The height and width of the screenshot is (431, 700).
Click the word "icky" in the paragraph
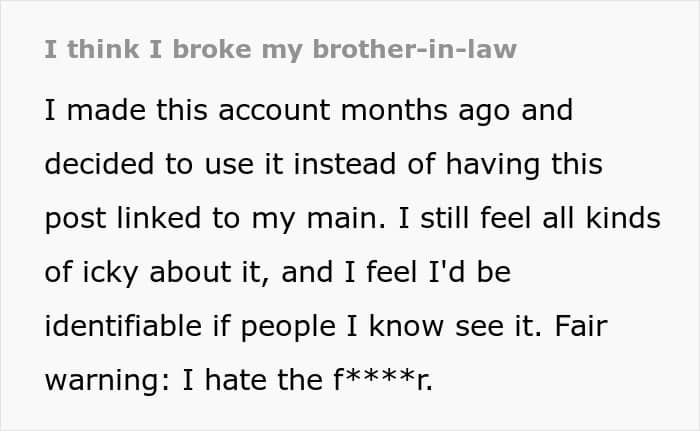coord(110,273)
